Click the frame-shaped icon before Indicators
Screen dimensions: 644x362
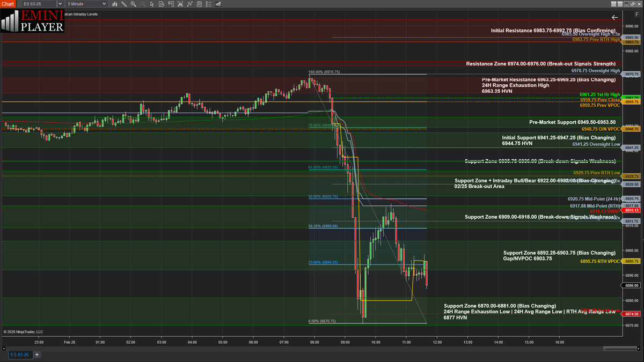[180, 4]
